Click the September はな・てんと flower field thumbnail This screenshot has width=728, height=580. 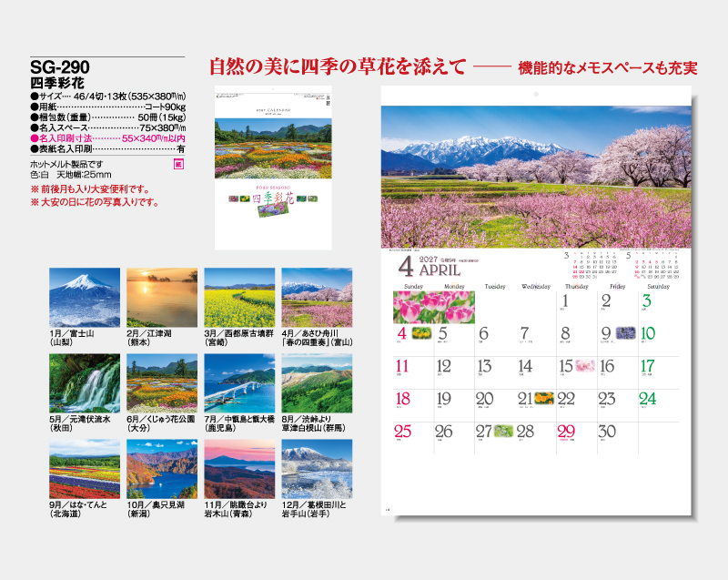tap(85, 469)
